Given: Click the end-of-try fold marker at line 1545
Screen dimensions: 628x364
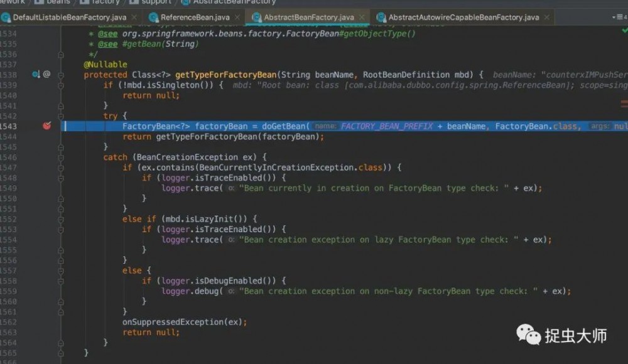Looking at the screenshot, I should 61,147.
